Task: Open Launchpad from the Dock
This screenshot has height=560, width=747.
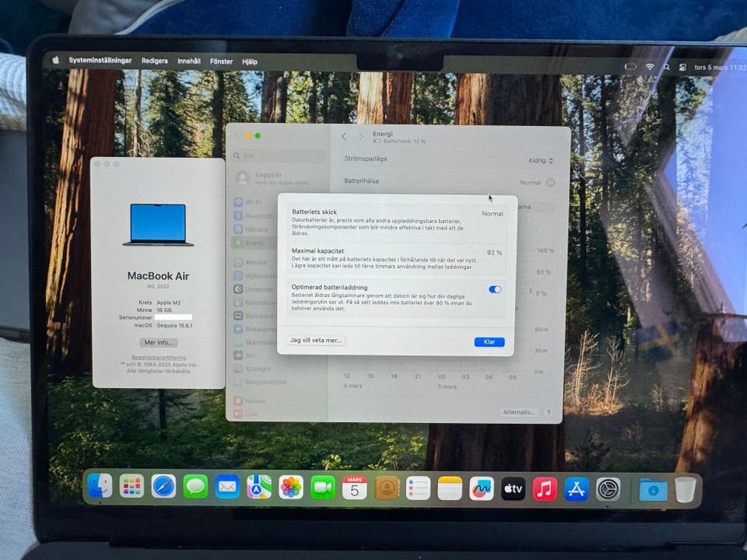Action: (132, 487)
